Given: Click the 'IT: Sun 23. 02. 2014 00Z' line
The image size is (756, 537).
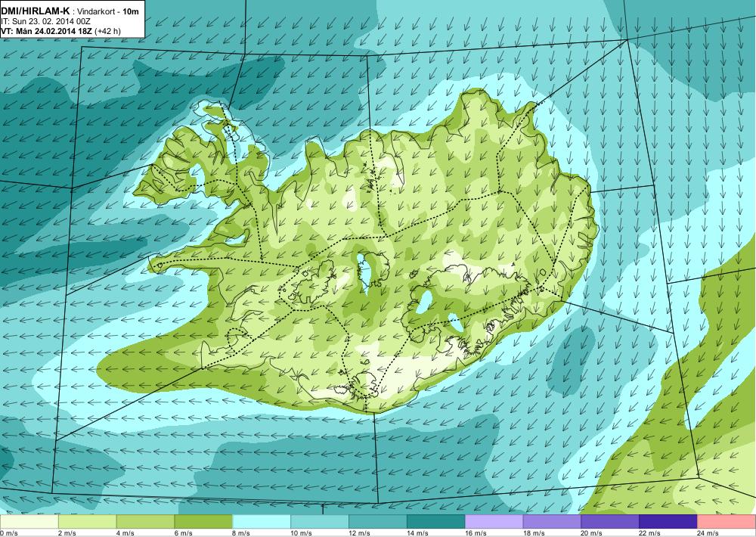Looking at the screenshot, I should pos(46,22).
